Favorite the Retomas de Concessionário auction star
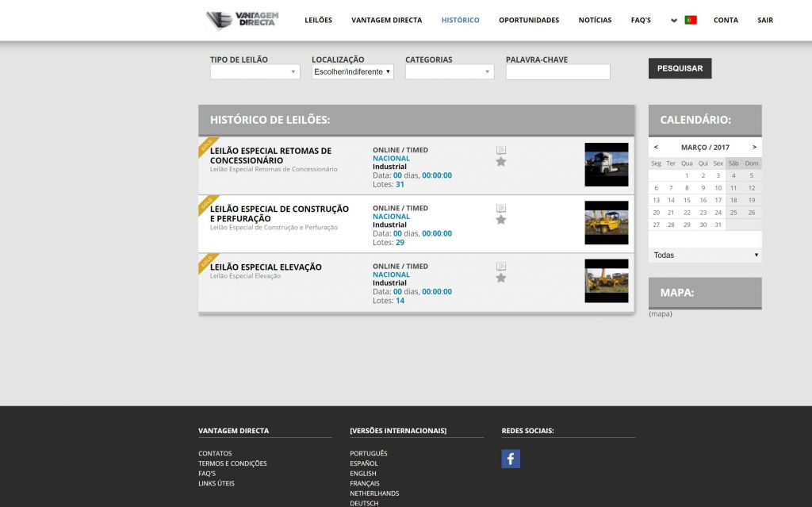 click(x=500, y=162)
